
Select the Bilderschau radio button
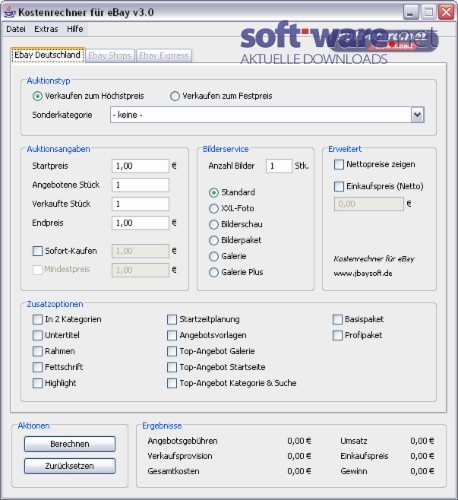pyautogui.click(x=214, y=225)
